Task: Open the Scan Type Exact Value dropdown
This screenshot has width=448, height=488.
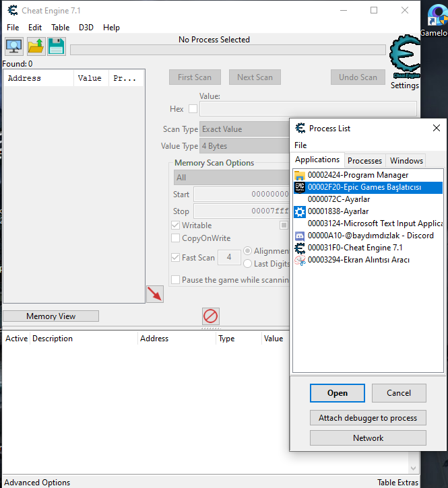Action: click(x=245, y=129)
